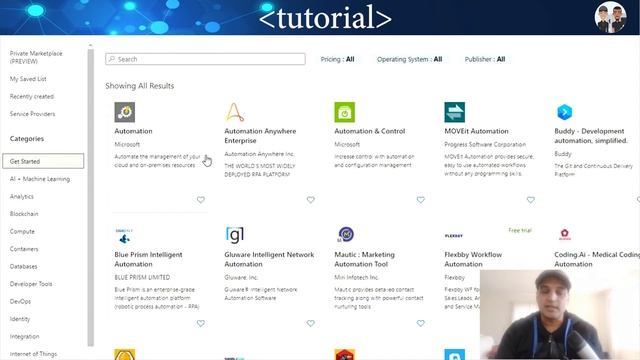
Task: Select the Blockchain category
Action: (24, 214)
